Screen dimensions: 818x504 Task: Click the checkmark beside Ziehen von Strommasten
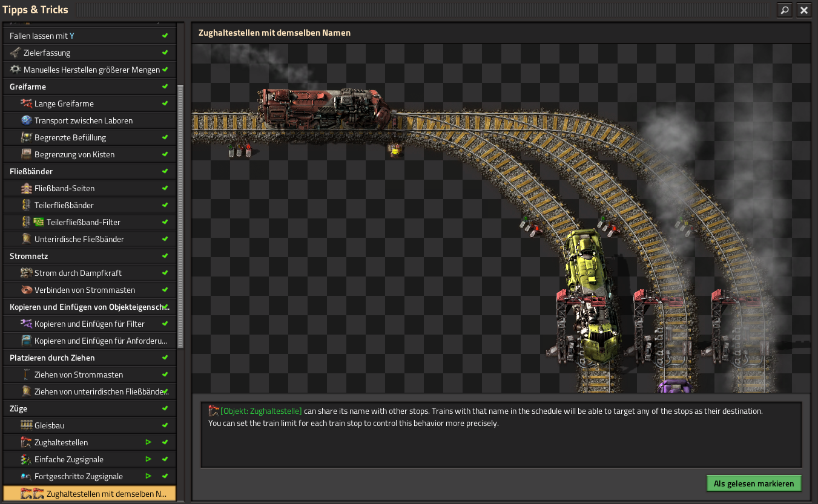(165, 375)
